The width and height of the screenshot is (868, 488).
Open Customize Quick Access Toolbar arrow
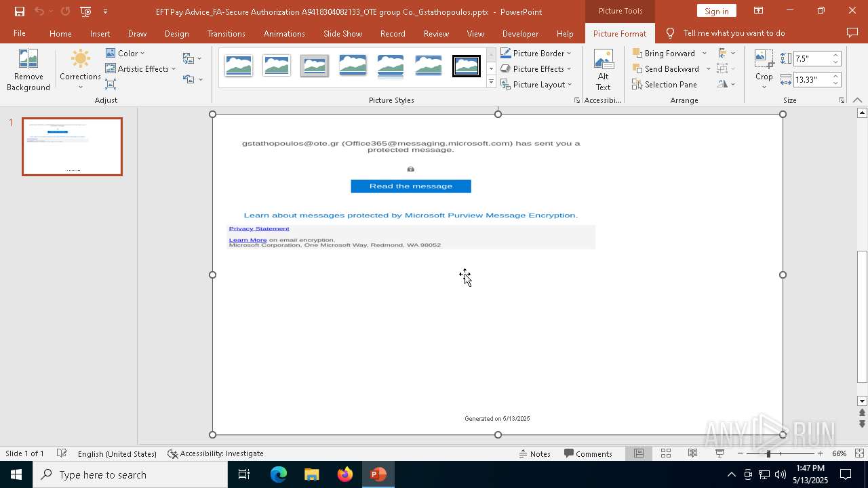pos(105,12)
